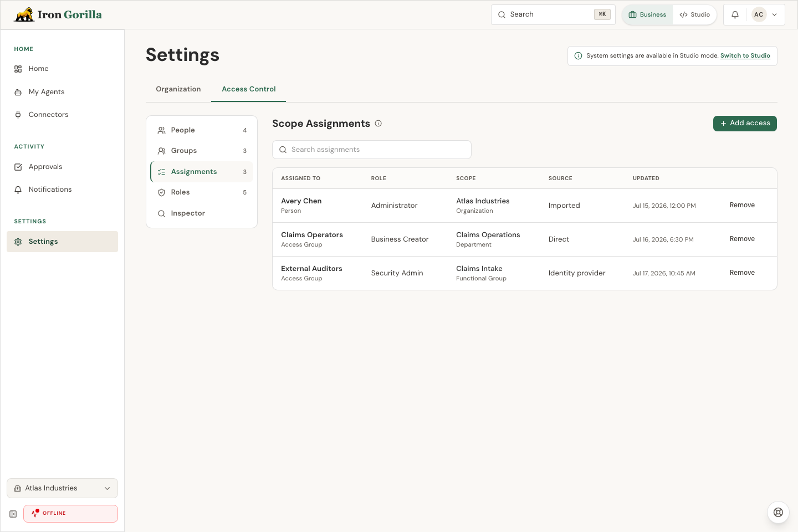Click the Claims Intake scope cell
Screen dimensions: 798x532
point(481,273)
